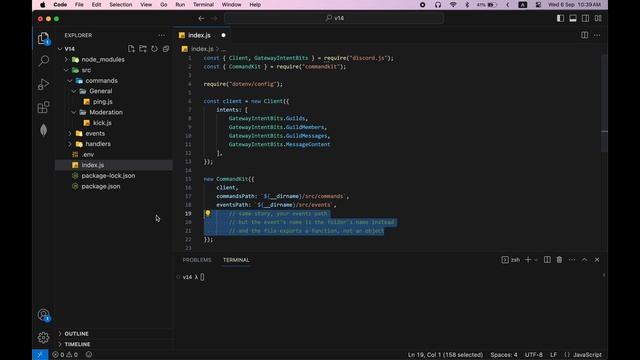640x360 pixels.
Task: Open the .env file
Action: click(x=88, y=155)
